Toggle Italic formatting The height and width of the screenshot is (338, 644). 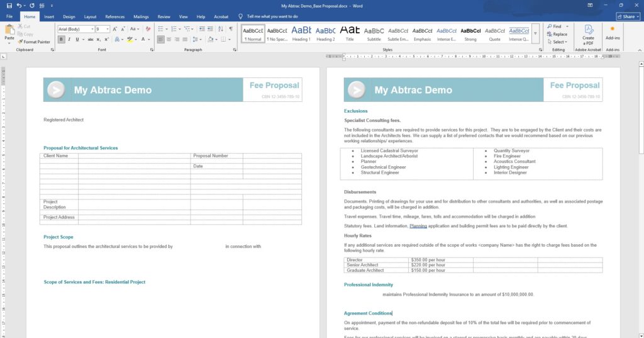69,39
